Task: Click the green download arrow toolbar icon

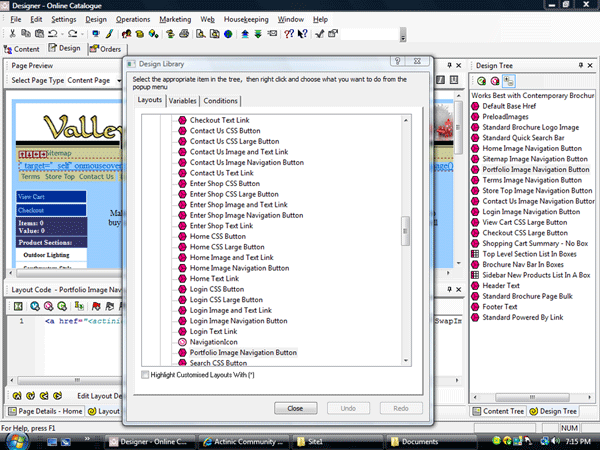Action: pyautogui.click(x=258, y=33)
